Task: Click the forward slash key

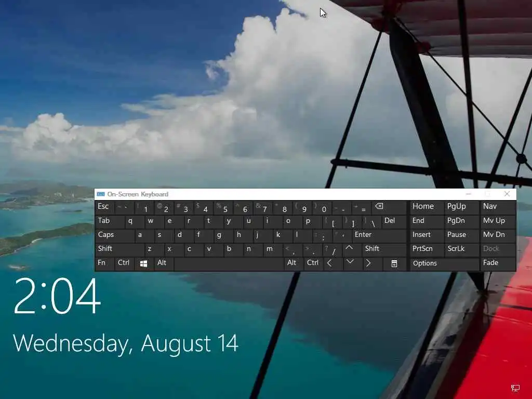Action: click(332, 249)
